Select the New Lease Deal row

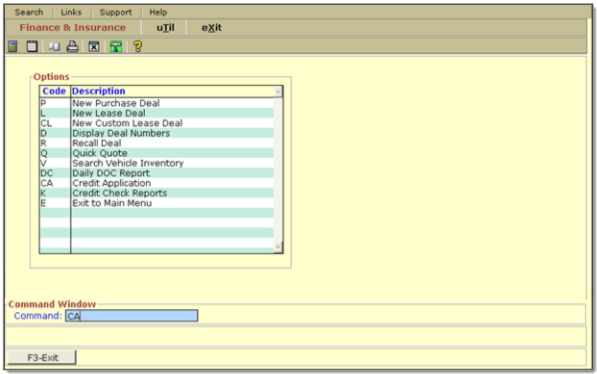(157, 113)
